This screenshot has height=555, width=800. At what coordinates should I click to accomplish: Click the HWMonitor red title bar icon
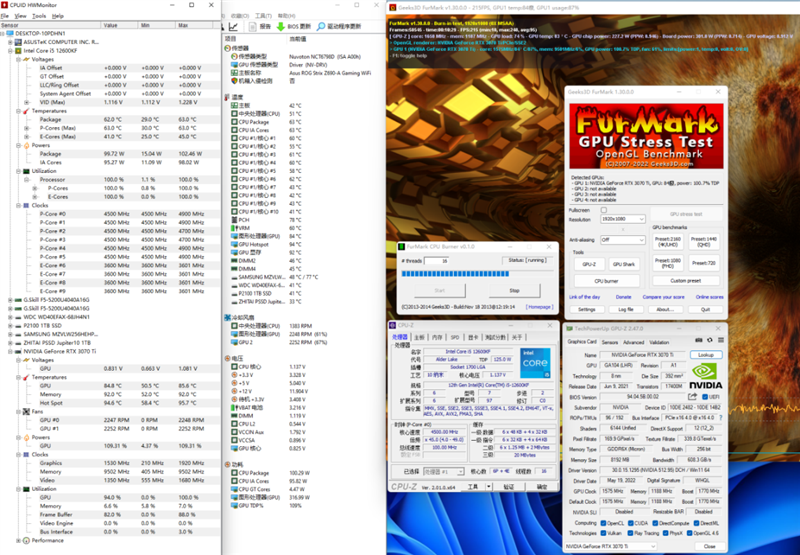[5, 5]
